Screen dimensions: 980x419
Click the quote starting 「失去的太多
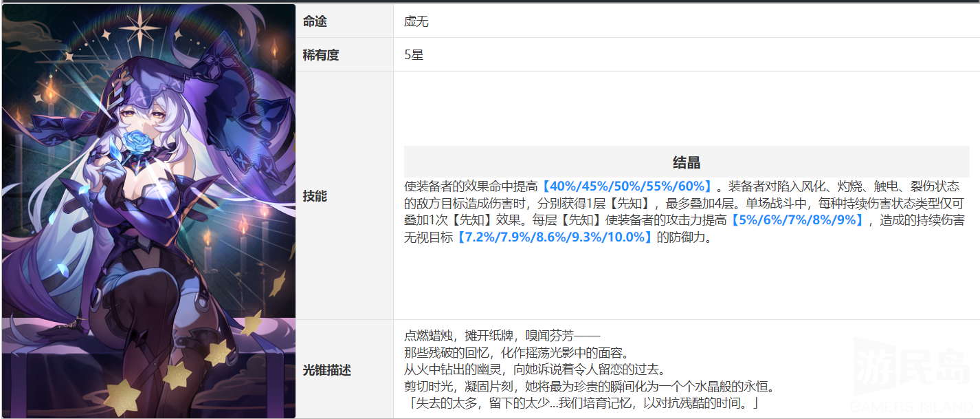click(583, 403)
